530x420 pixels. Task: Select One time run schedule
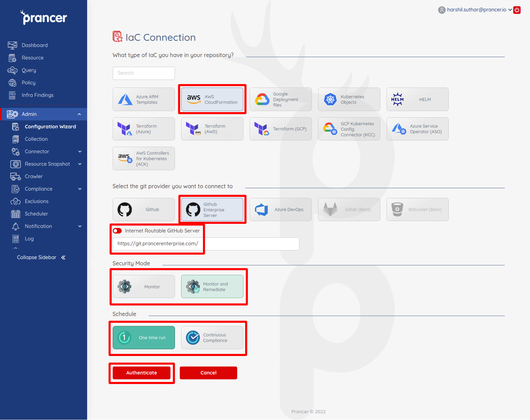click(x=144, y=338)
